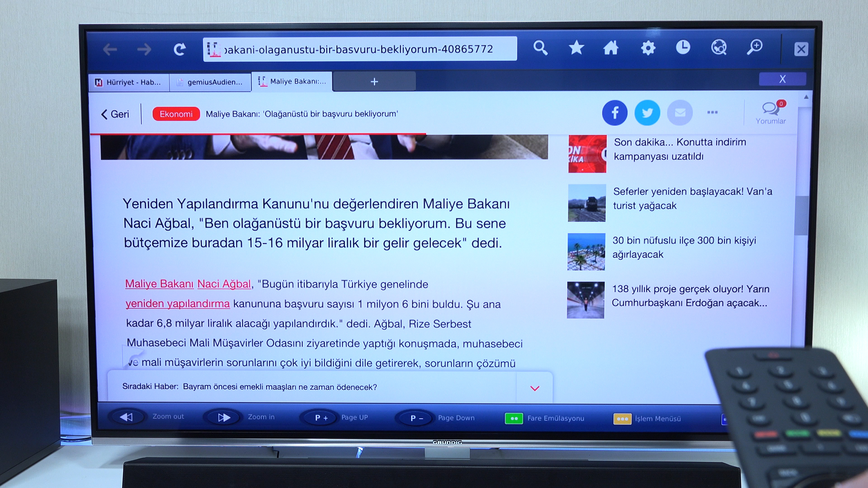Select the Maliye Bakanı tab
The image size is (868, 488).
[x=292, y=82]
